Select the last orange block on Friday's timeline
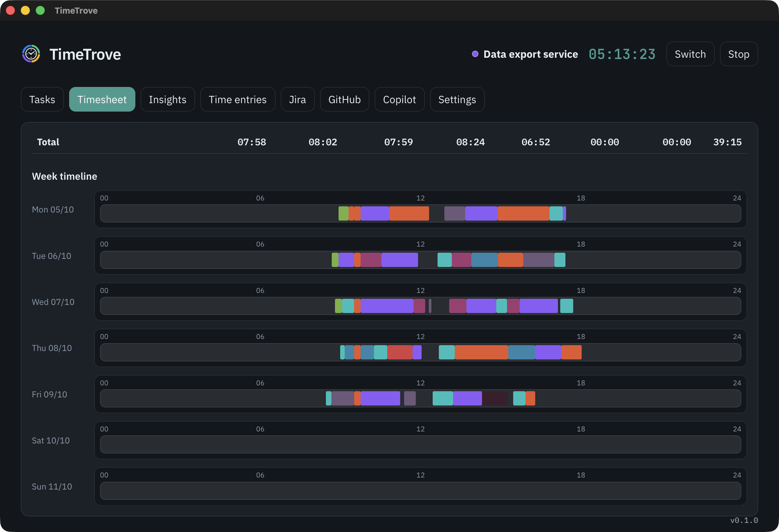This screenshot has height=532, width=779. pos(530,398)
